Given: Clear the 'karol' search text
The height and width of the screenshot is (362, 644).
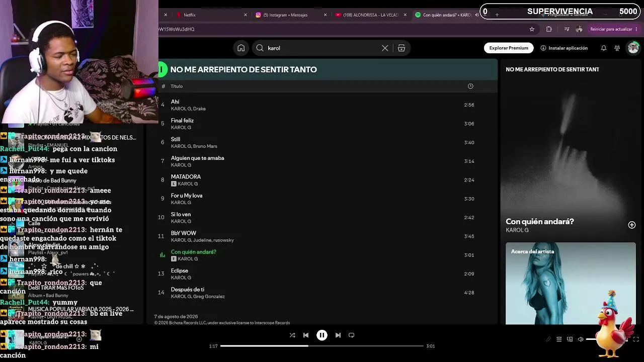Looking at the screenshot, I should coord(385,48).
